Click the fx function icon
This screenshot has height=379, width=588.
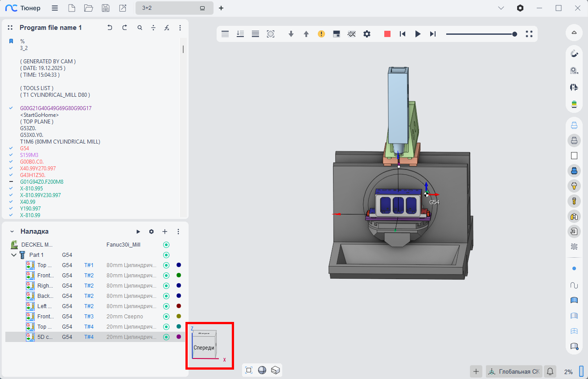(167, 28)
